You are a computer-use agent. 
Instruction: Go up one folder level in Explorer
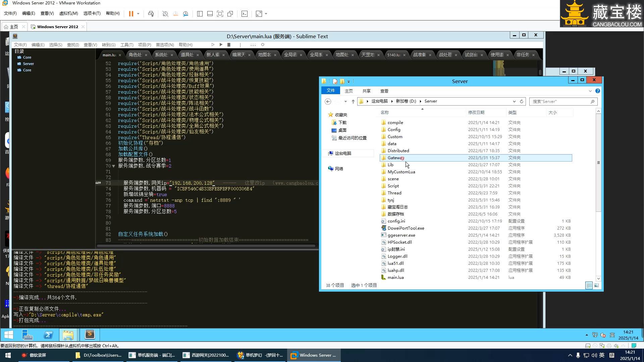coord(353,101)
